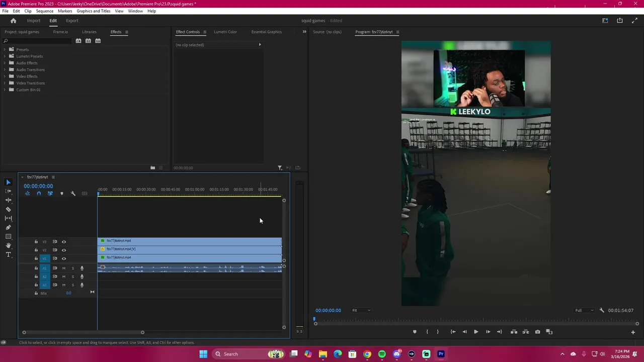Step back one frame in Program monitor
This screenshot has width=644, height=362.
tap(464, 332)
